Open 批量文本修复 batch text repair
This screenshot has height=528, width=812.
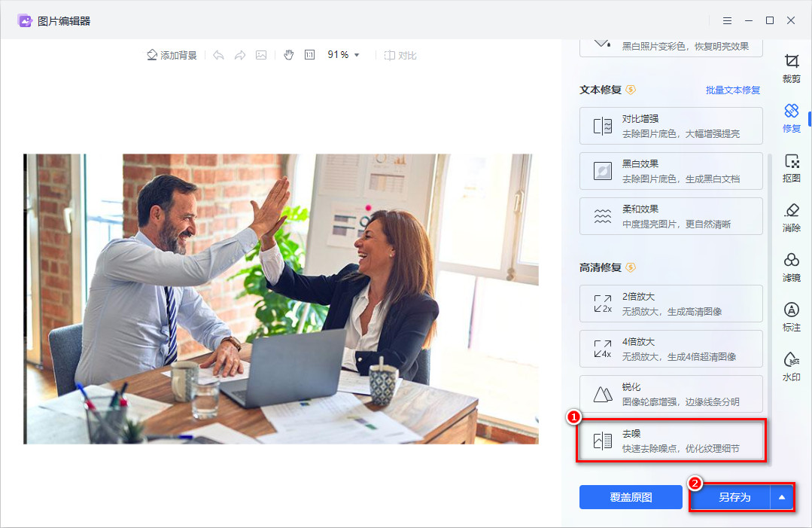[x=734, y=90]
